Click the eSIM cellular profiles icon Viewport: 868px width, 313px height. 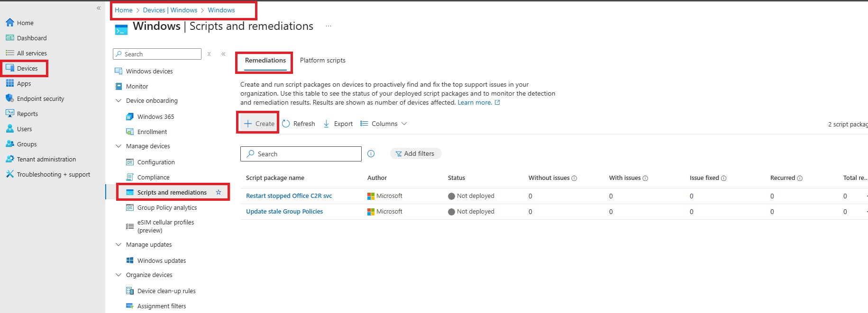[x=130, y=226]
